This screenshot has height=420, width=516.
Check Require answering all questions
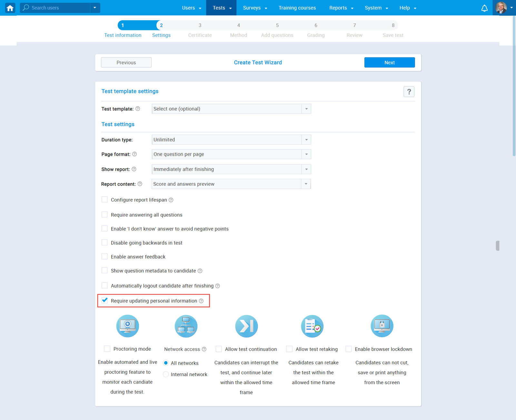click(x=104, y=214)
